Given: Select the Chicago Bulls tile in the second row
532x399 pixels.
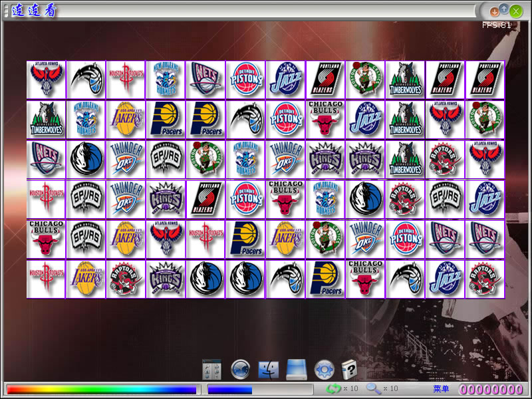Looking at the screenshot, I should click(x=326, y=120).
